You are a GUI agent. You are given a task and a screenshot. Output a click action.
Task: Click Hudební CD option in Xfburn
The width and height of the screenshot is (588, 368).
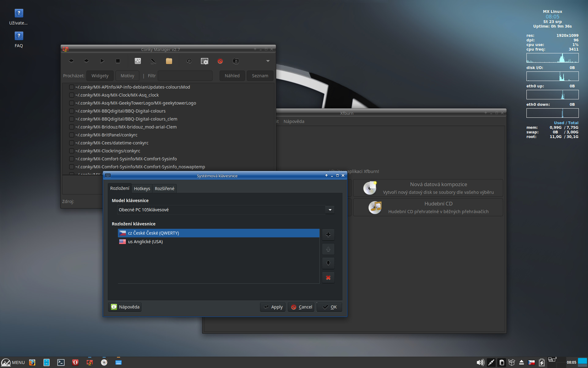click(x=428, y=207)
